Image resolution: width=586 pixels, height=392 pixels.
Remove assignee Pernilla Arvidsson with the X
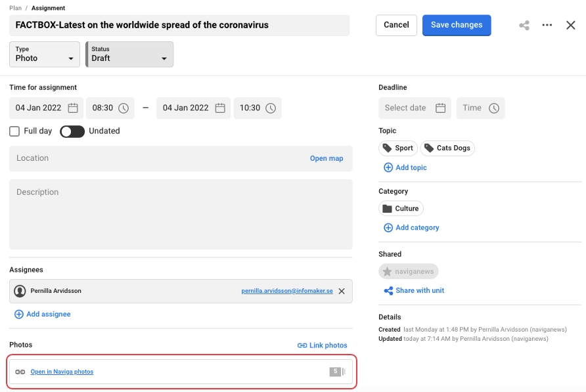[342, 291]
